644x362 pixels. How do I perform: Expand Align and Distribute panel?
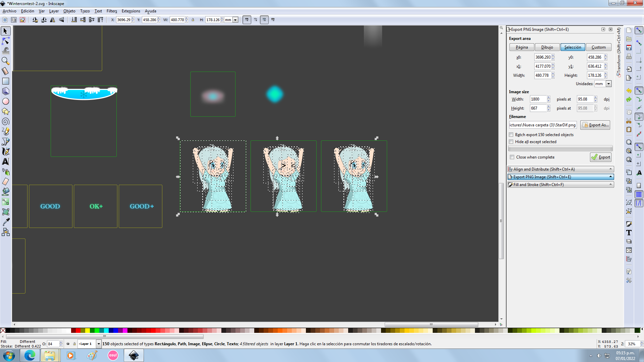(x=560, y=169)
